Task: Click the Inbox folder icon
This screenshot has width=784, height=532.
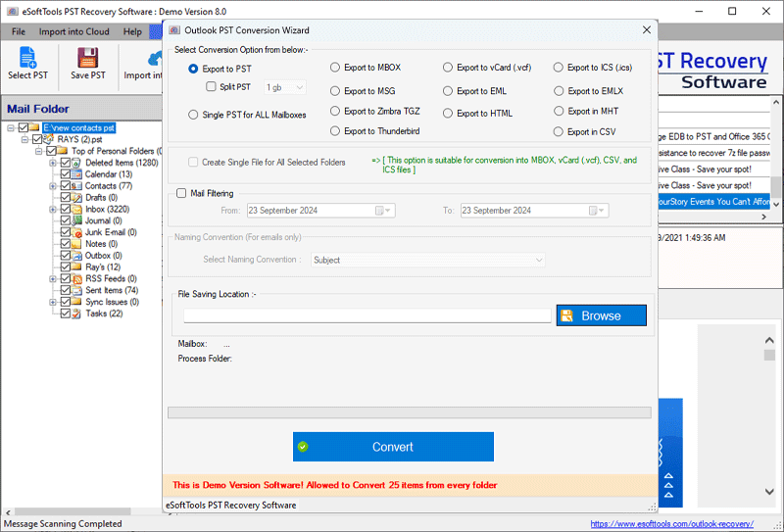Action: click(x=76, y=209)
